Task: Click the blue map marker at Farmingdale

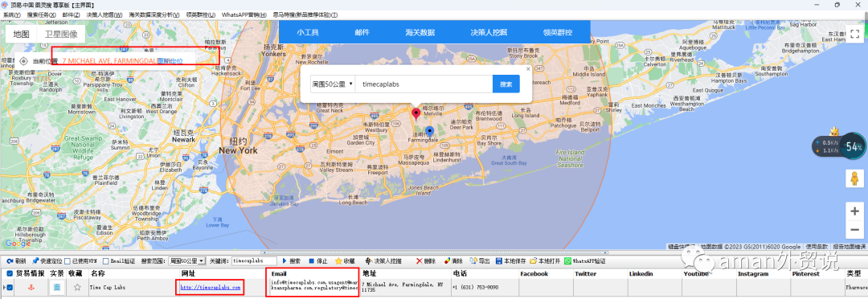Action: 429,132
